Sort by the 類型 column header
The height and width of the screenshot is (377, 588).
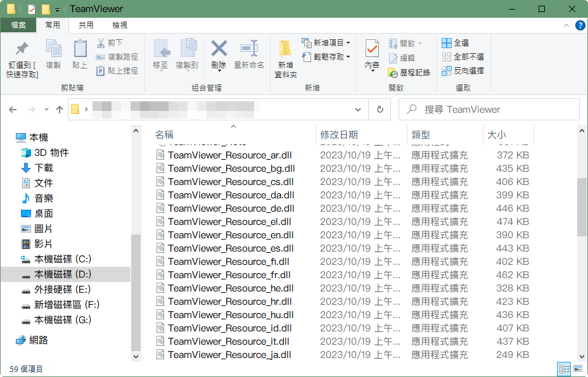420,135
